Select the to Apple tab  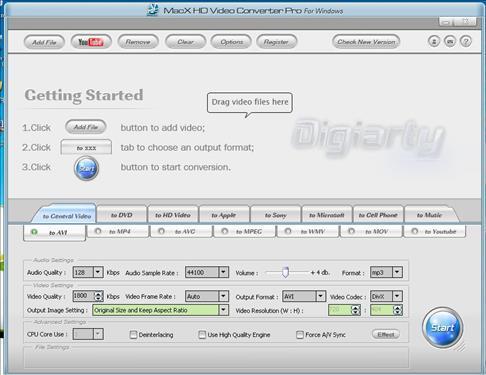(224, 215)
